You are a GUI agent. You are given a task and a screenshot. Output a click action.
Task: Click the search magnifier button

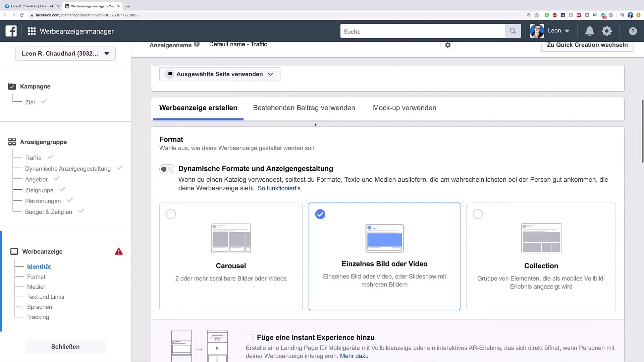[x=513, y=31]
